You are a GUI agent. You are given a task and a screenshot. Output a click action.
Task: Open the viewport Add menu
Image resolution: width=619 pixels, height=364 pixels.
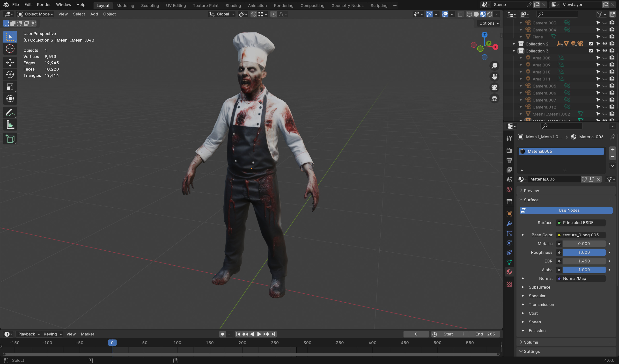(x=94, y=14)
